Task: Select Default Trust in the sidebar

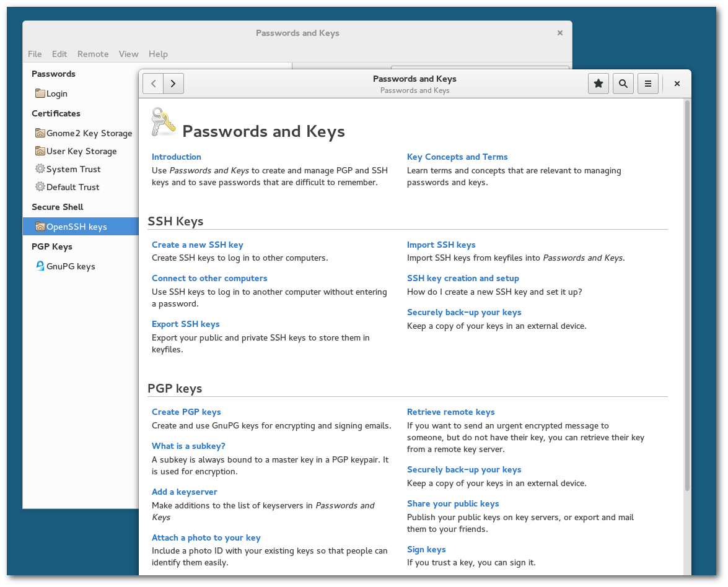Action: [x=73, y=186]
